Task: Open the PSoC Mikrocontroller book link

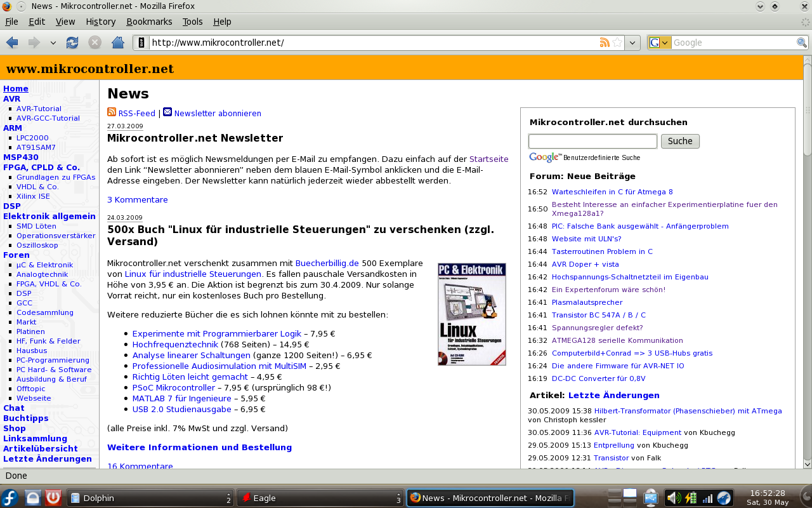Action: coord(174,387)
